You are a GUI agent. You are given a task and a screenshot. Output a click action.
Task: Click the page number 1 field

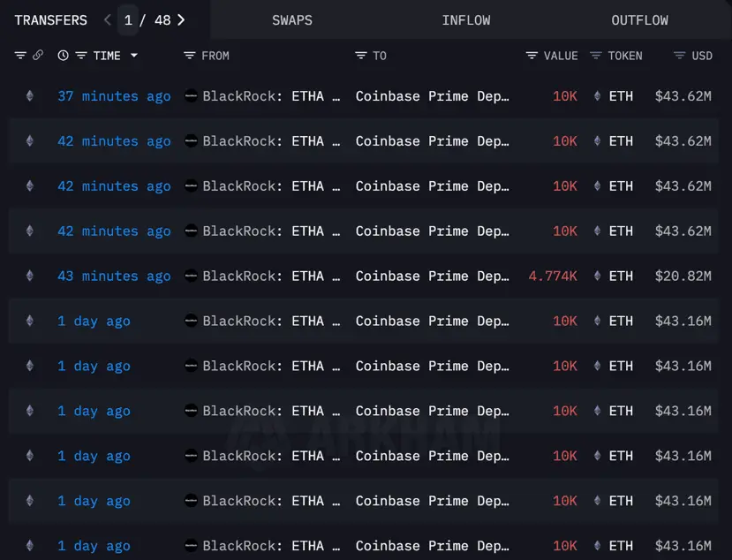(128, 20)
